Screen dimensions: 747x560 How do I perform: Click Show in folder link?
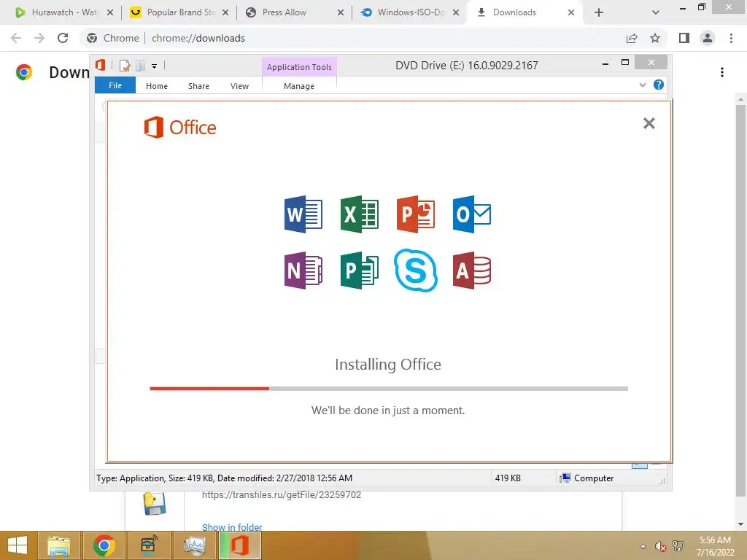(x=232, y=526)
